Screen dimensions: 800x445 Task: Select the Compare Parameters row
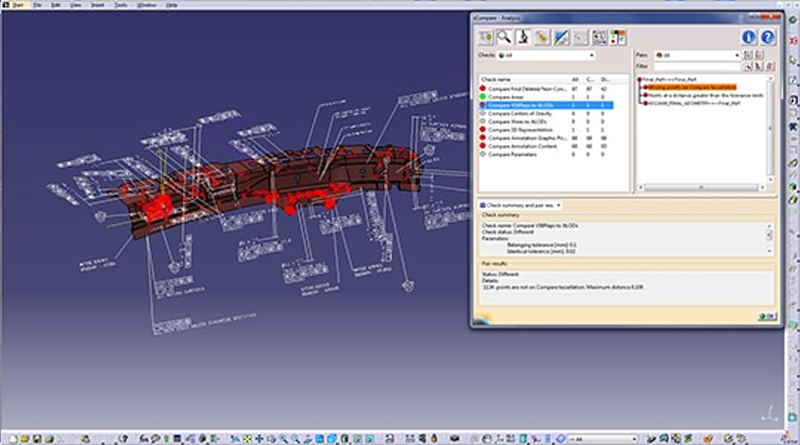pos(545,154)
